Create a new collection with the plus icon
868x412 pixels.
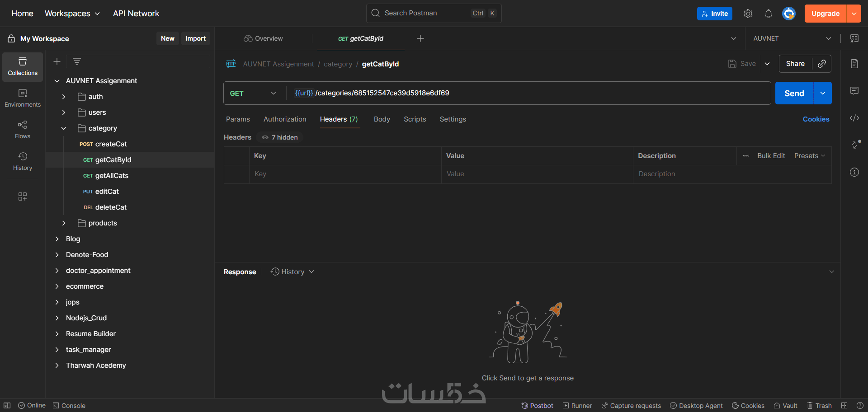pos(57,61)
